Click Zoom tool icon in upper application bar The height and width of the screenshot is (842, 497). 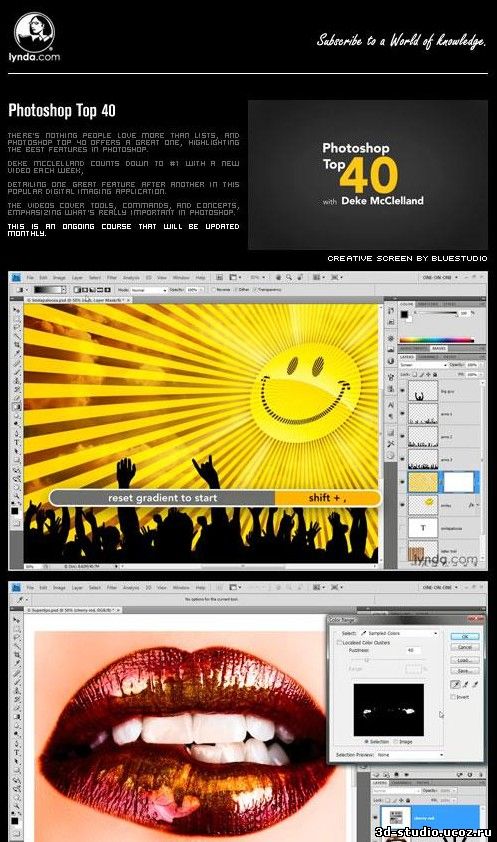pyautogui.click(x=289, y=277)
